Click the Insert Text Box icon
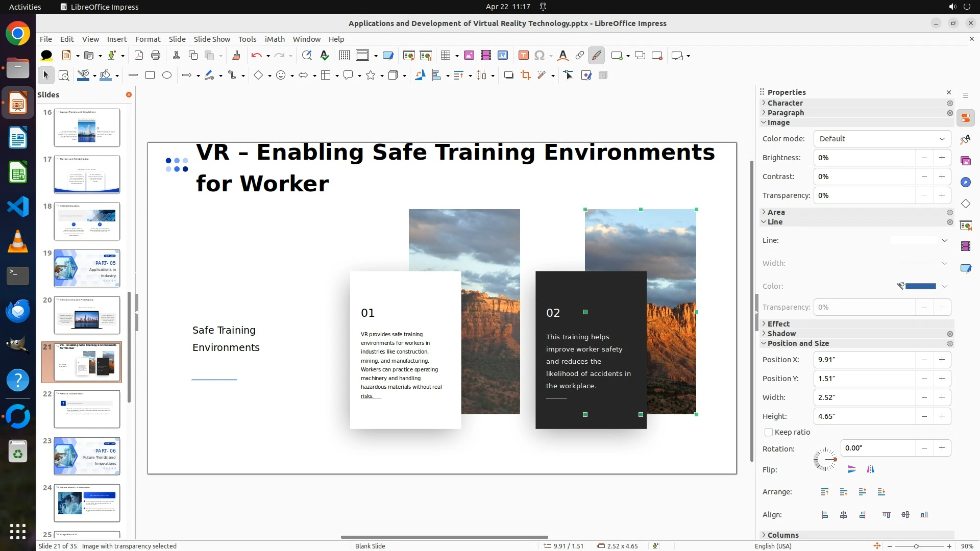This screenshot has height=551, width=980. click(x=523, y=56)
